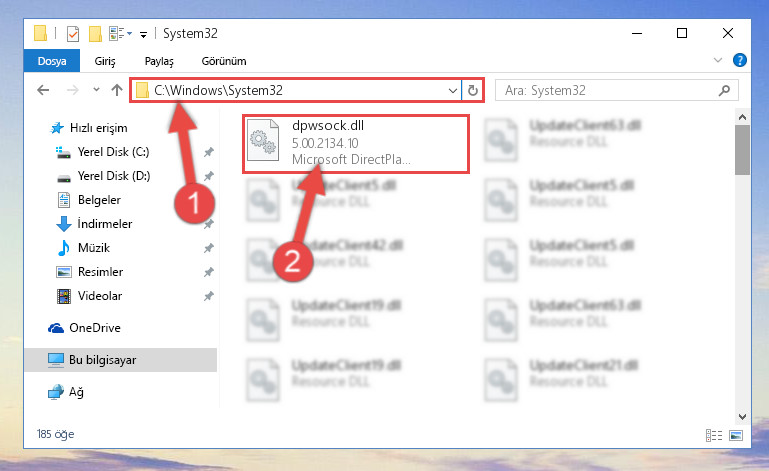Open the Help question mark icon

click(740, 60)
